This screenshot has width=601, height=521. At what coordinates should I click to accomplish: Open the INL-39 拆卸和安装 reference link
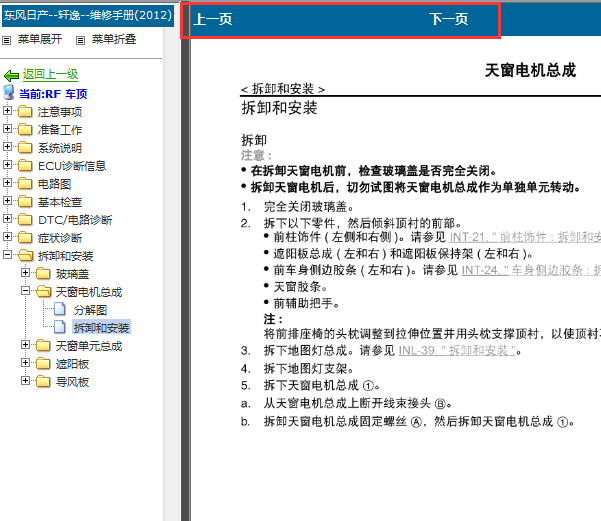coord(457,350)
